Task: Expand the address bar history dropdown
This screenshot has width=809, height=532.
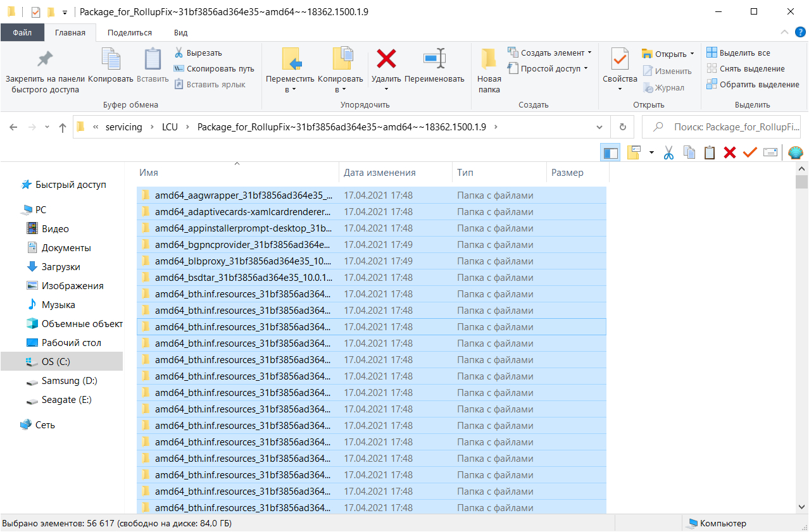Action: [x=599, y=127]
